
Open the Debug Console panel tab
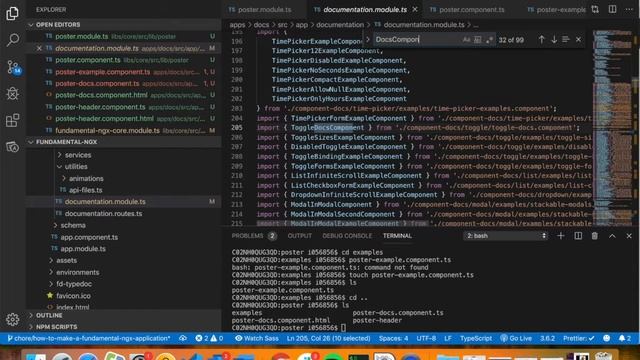347,236
